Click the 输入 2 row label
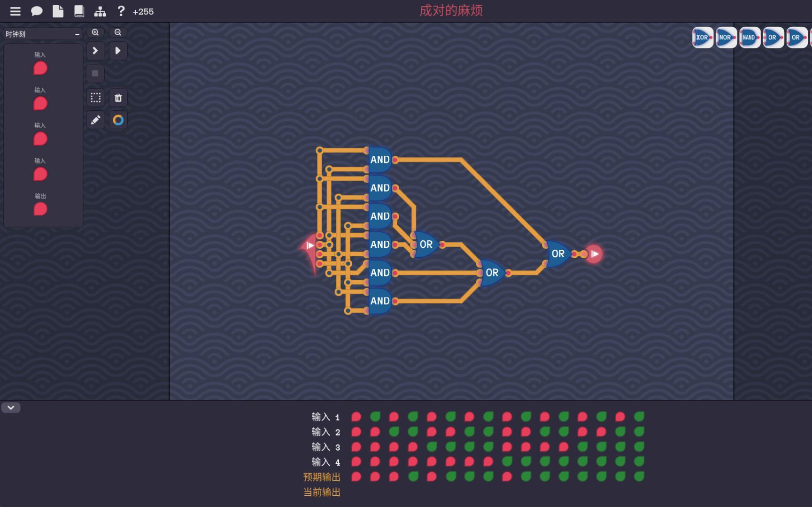Image resolution: width=812 pixels, height=507 pixels. pos(325,432)
